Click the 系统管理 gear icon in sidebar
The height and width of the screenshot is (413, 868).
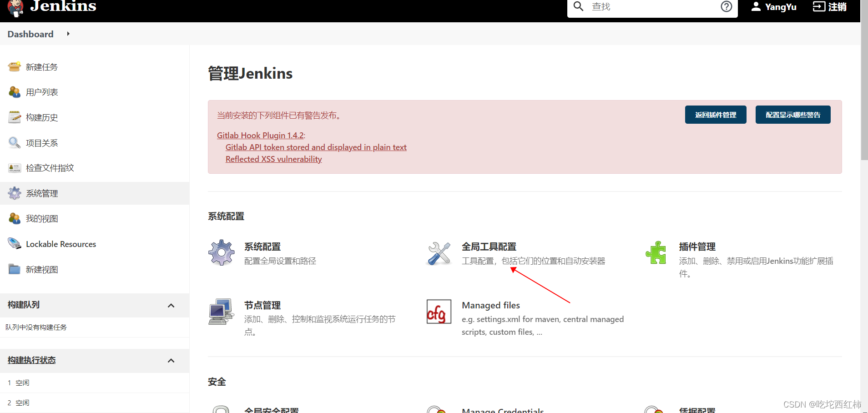pos(15,193)
